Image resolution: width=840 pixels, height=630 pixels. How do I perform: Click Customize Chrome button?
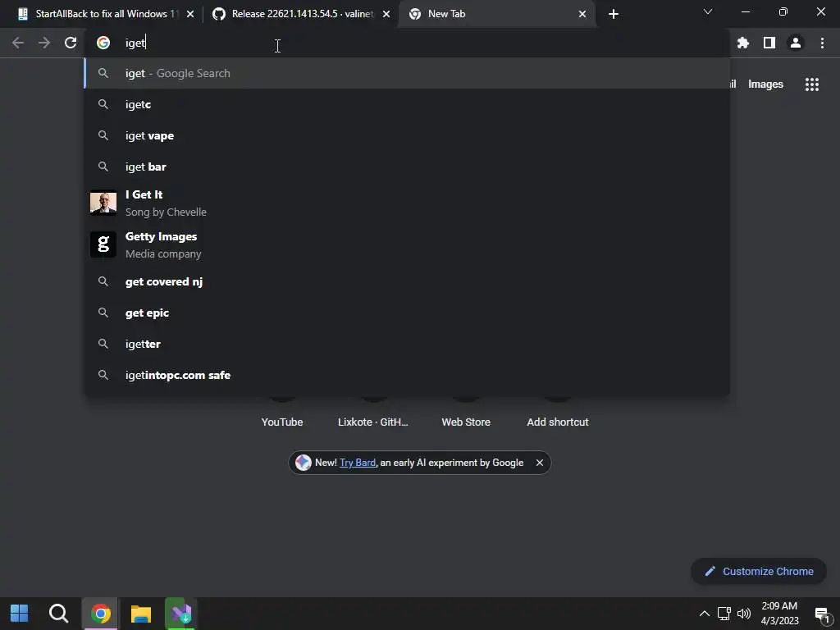(x=759, y=572)
